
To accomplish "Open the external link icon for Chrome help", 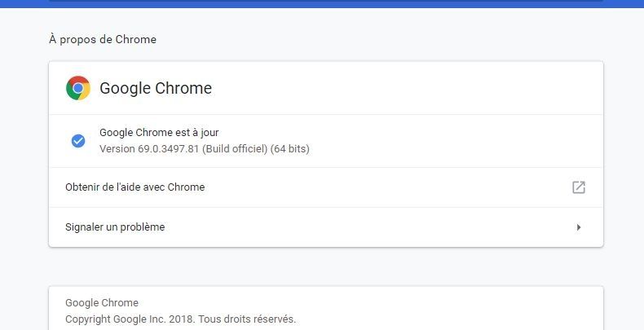I will point(579,187).
